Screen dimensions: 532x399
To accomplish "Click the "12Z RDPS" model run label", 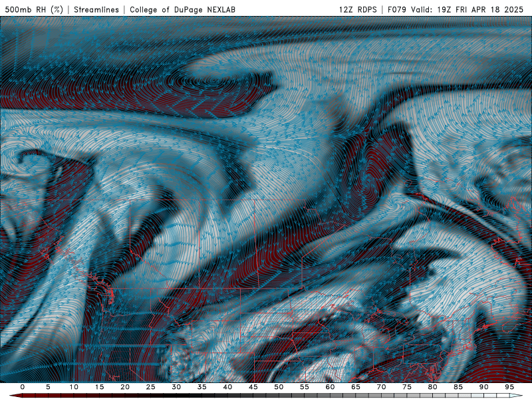I will [358, 9].
